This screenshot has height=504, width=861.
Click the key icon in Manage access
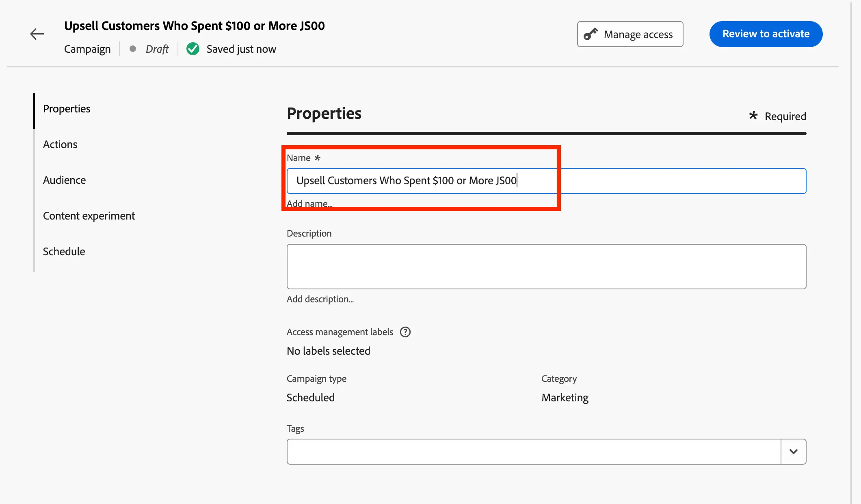[x=591, y=34]
